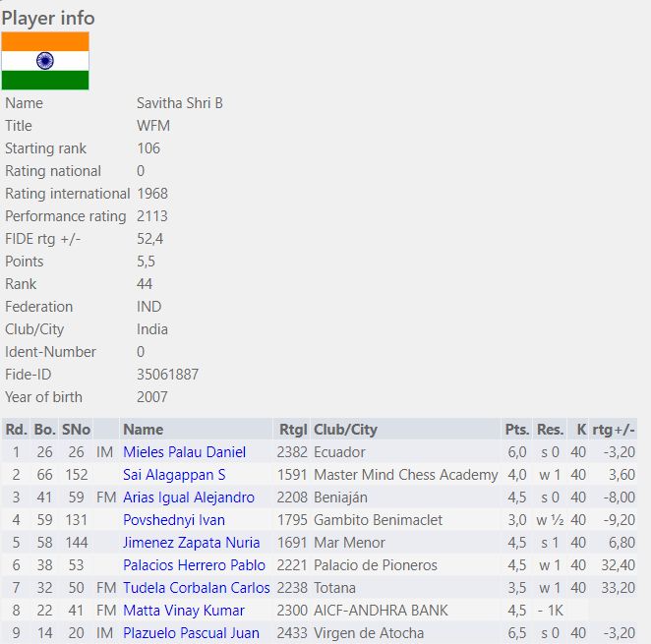Screen dimensions: 651x644
Task: Open Mieles Palau Daniel player link
Action: coord(184,452)
